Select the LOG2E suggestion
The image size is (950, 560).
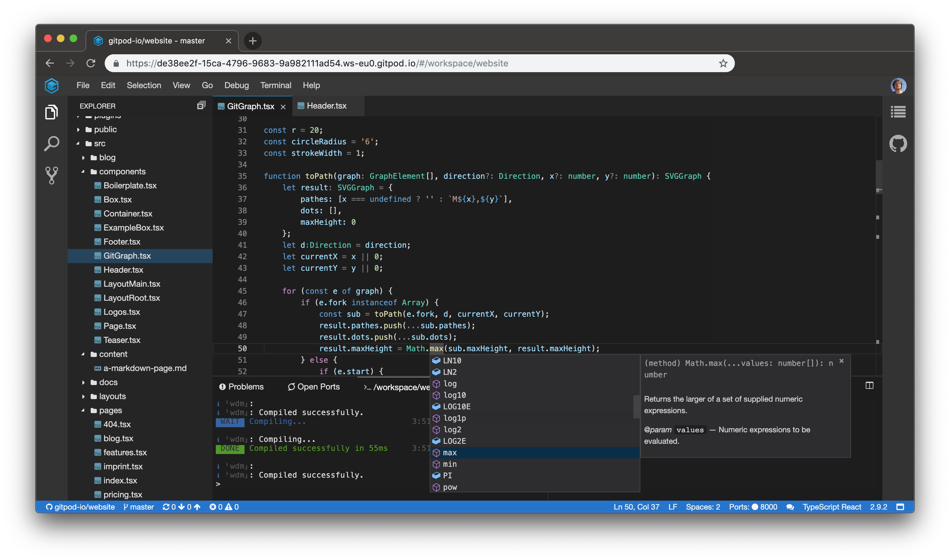pyautogui.click(x=535, y=441)
